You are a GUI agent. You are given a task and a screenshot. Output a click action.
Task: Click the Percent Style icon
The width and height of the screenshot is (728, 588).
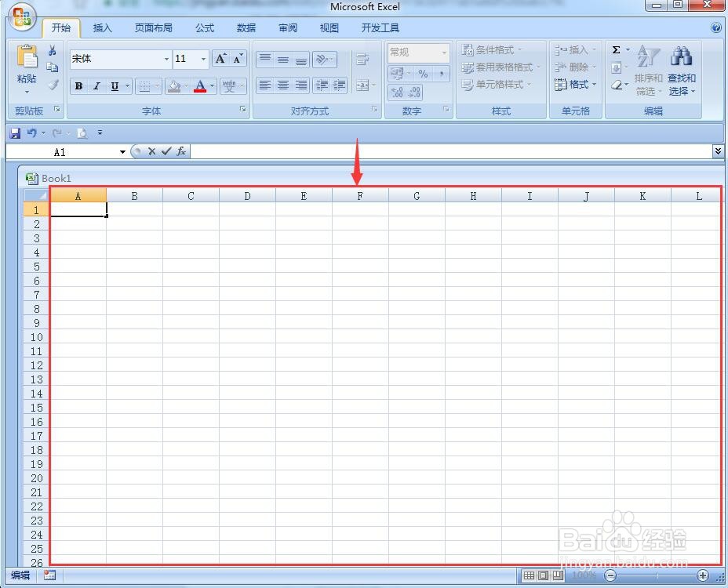[423, 74]
